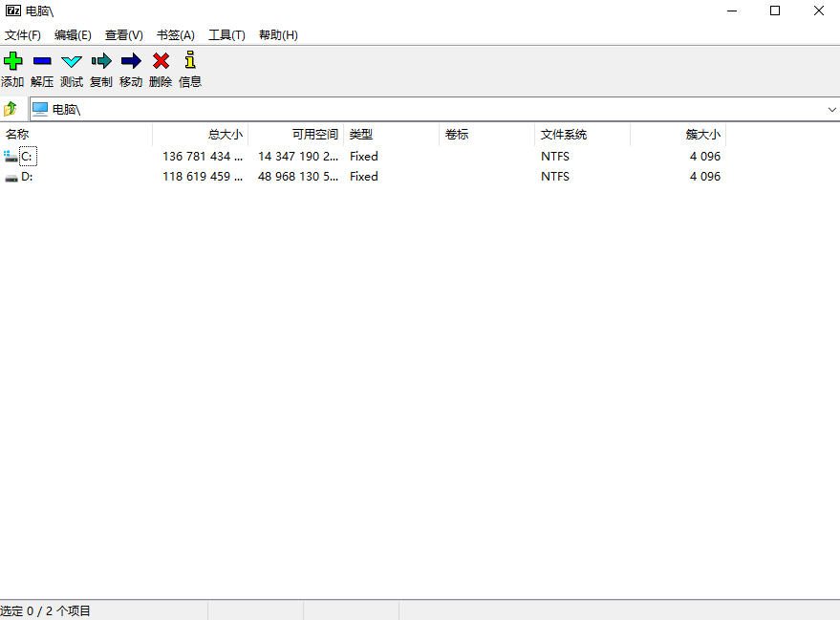Click the computer icon in address bar
The image size is (840, 620).
40,109
